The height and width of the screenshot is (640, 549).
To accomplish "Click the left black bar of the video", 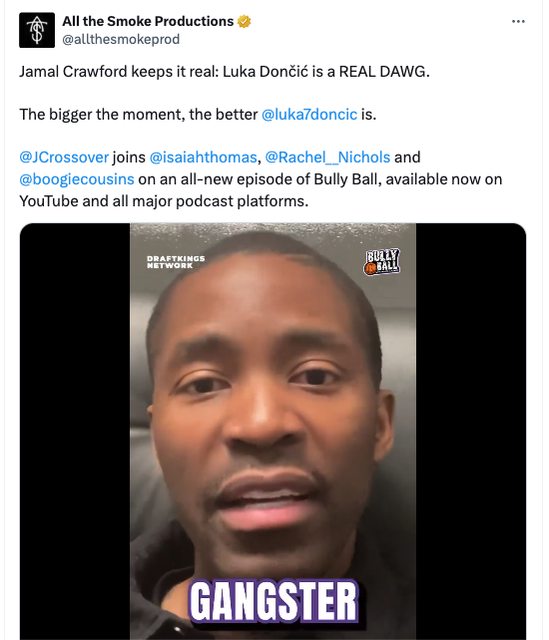I will [75, 431].
